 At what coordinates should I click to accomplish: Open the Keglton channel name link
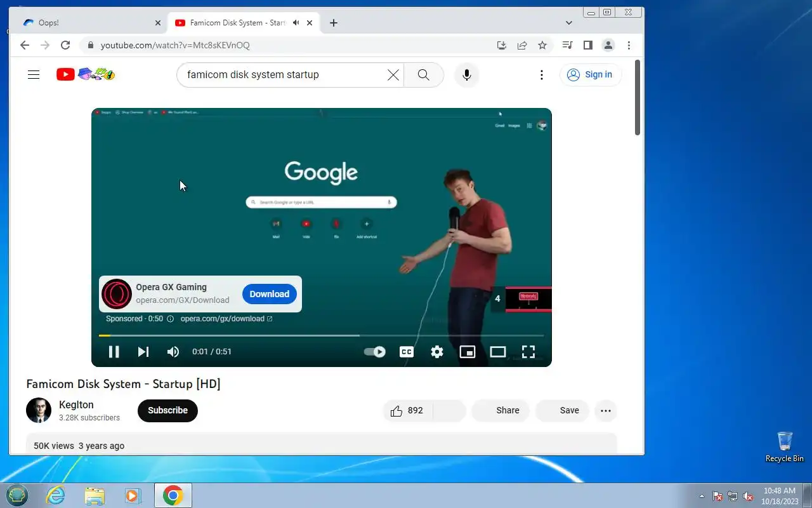76,405
